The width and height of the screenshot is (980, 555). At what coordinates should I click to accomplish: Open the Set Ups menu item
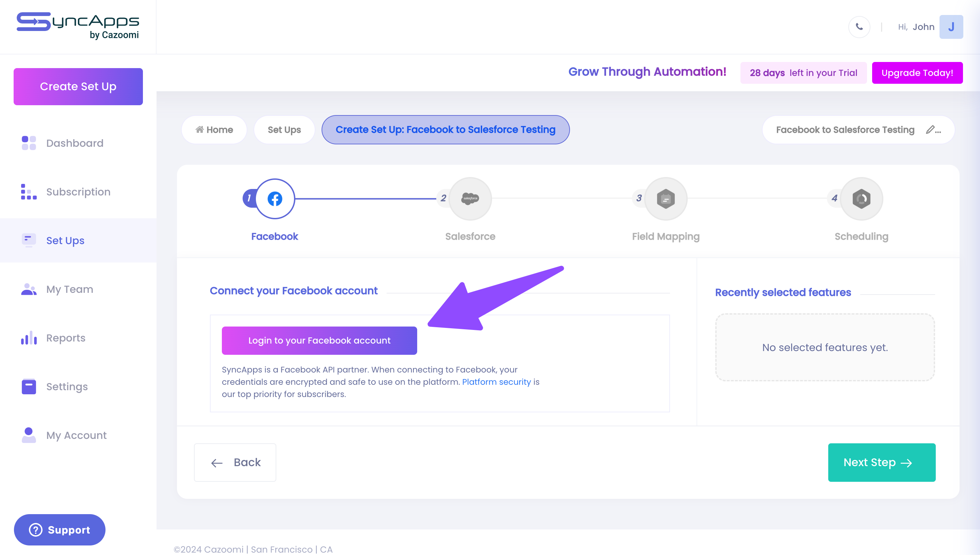point(78,240)
